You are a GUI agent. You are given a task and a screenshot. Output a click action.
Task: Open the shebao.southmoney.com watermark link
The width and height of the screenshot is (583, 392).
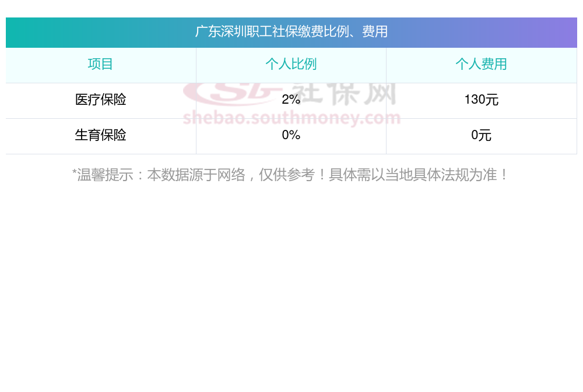[x=291, y=118]
